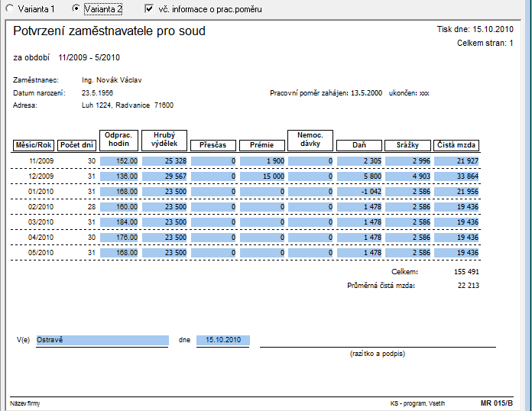This screenshot has width=532, height=411.
Task: Click the Srážky column header
Action: point(407,145)
